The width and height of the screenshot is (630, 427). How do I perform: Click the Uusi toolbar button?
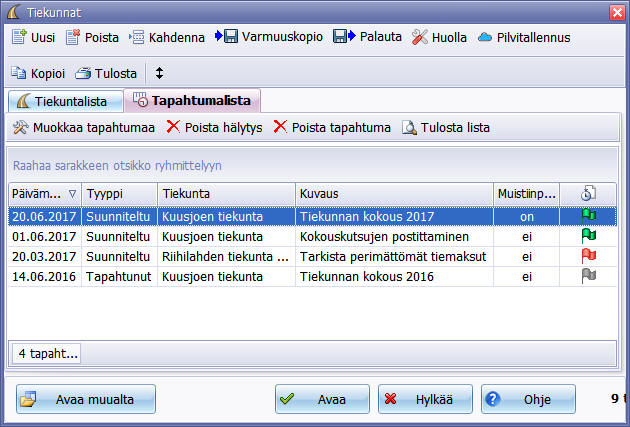pyautogui.click(x=33, y=37)
